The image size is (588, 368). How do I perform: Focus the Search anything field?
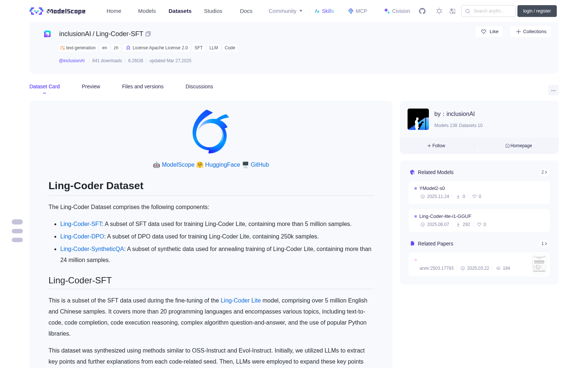(x=488, y=11)
